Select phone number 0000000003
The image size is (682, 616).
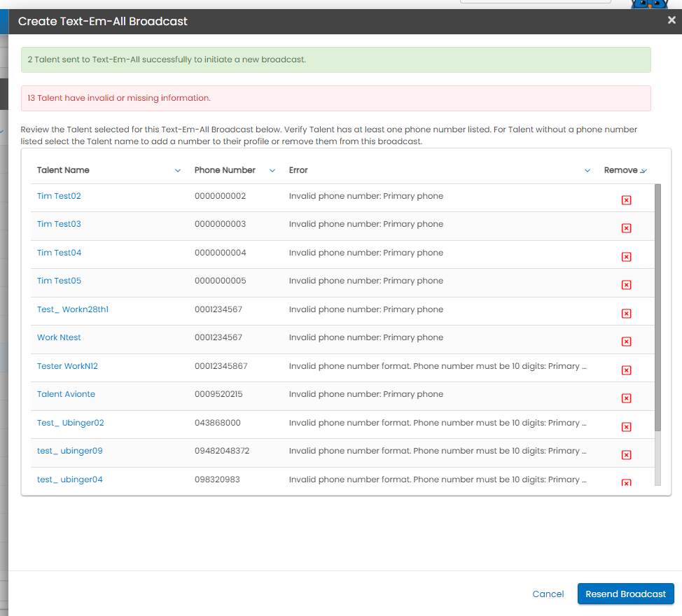click(x=220, y=224)
